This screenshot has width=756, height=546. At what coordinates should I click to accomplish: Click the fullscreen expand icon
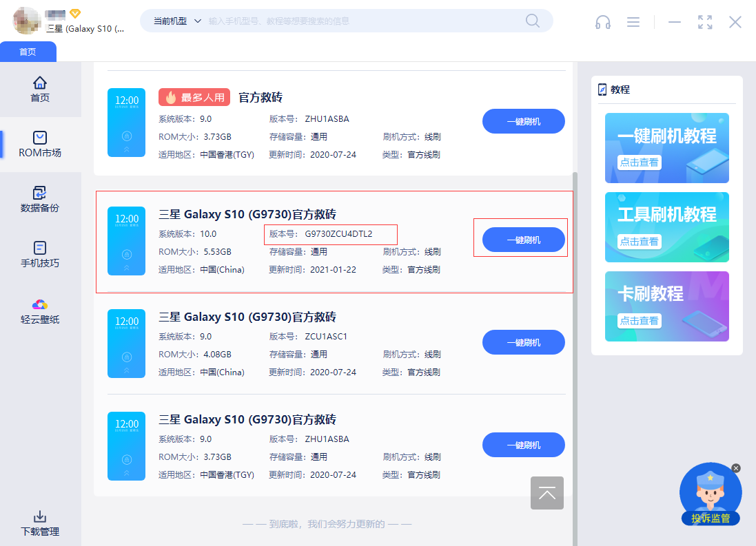coord(705,22)
